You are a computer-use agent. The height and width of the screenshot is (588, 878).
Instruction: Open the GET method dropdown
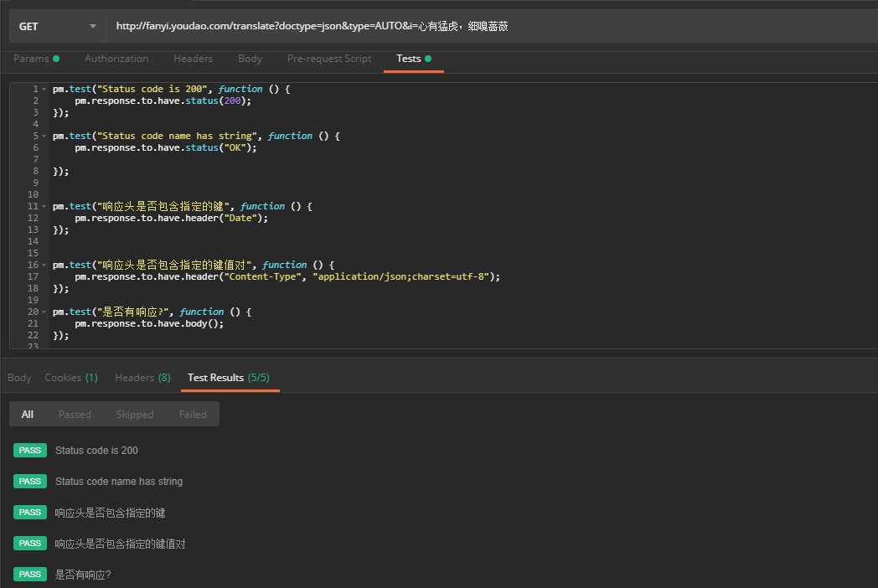[58, 26]
